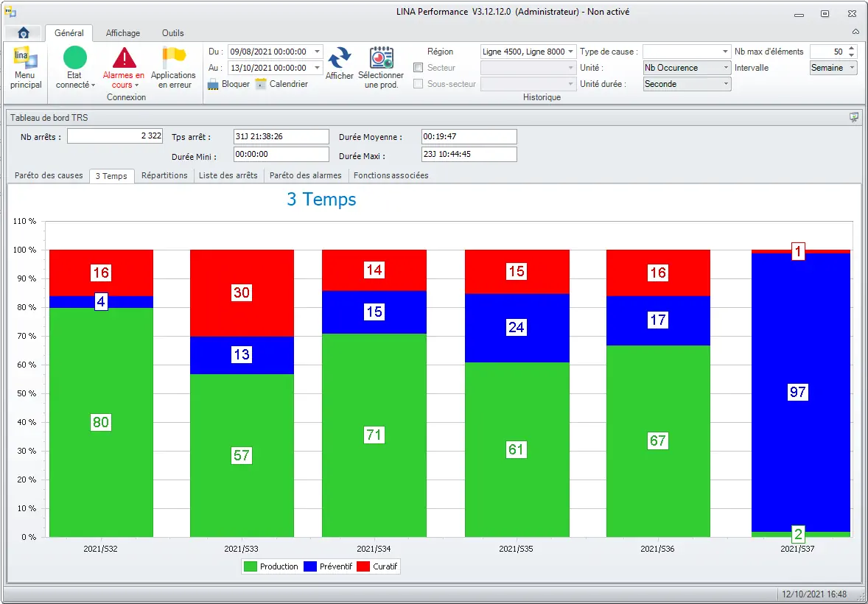Click the green Etat connecté indicator

click(75, 58)
